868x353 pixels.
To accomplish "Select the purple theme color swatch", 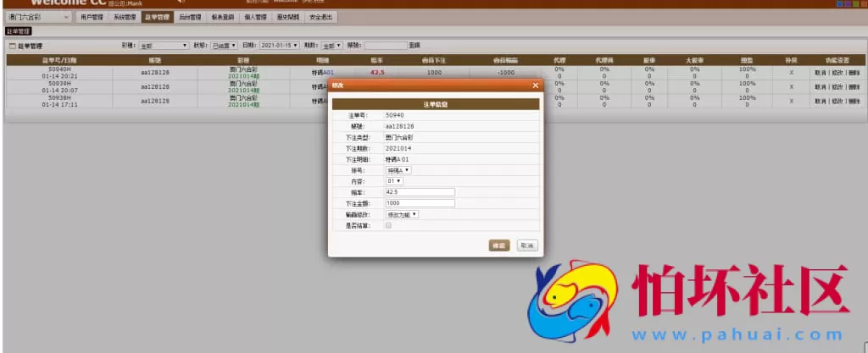I will click(848, 3).
